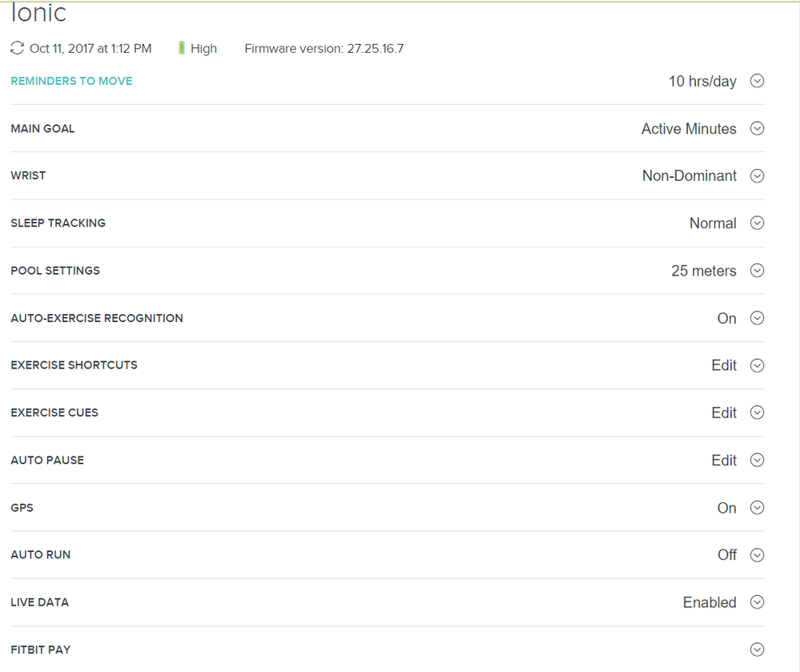Screen dimensions: 800x672
Task: Click the AUTO PAUSE label
Action: [x=47, y=461]
